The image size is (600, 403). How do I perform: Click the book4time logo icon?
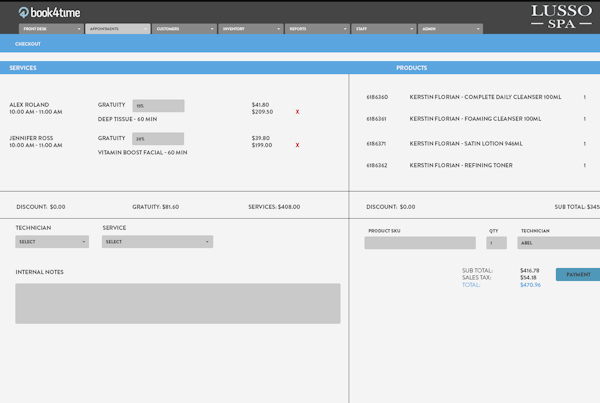23,12
